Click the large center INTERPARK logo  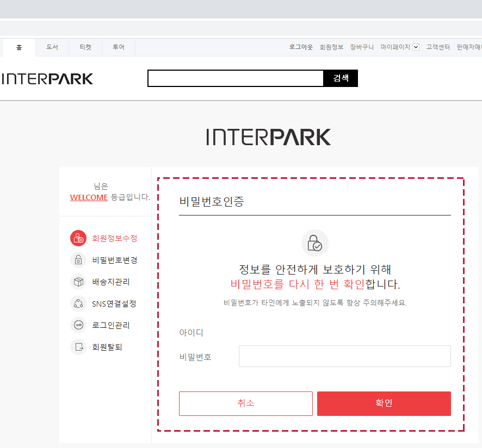pos(268,137)
